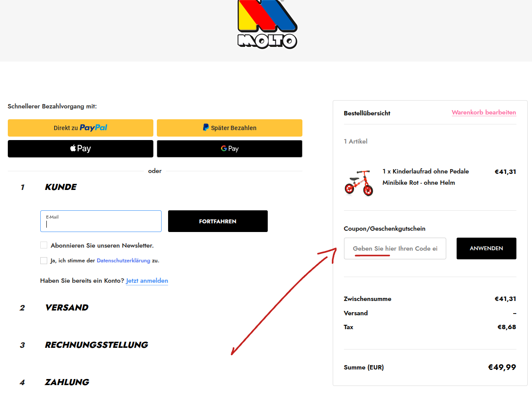Select the VERSAND step heading
The width and height of the screenshot is (532, 402).
coord(67,307)
